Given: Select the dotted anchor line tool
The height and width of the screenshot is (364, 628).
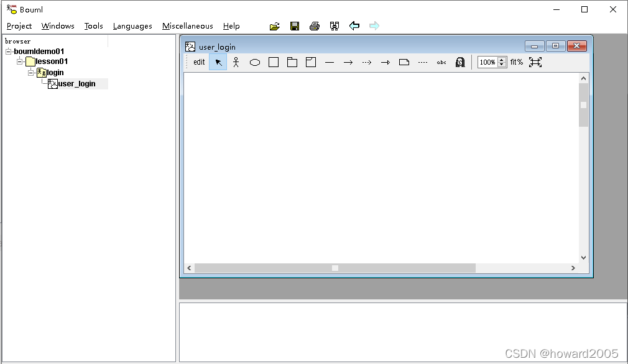Looking at the screenshot, I should (423, 62).
